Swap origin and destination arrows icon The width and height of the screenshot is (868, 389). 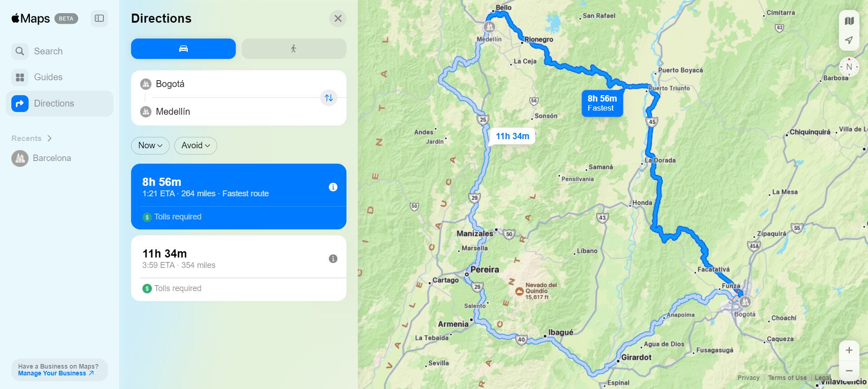[329, 98]
